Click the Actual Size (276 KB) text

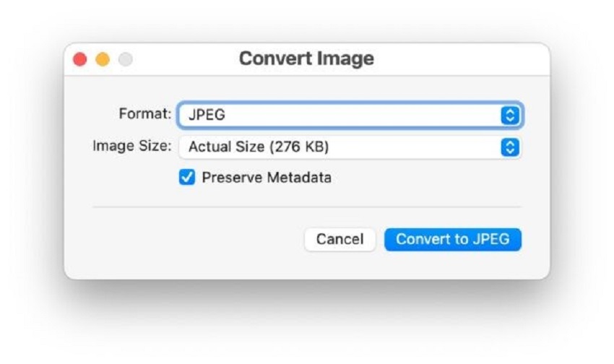tap(259, 147)
